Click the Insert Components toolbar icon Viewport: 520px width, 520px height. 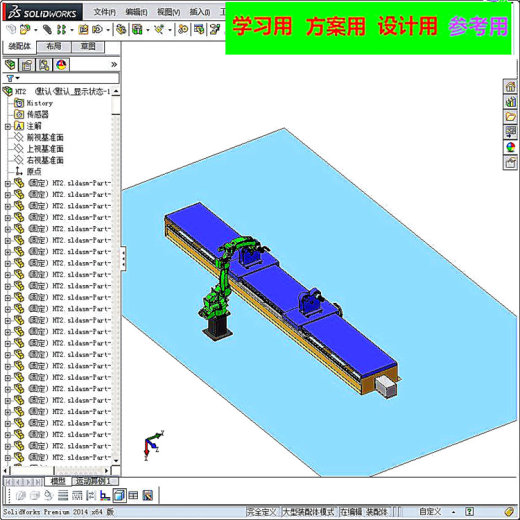tap(25, 30)
